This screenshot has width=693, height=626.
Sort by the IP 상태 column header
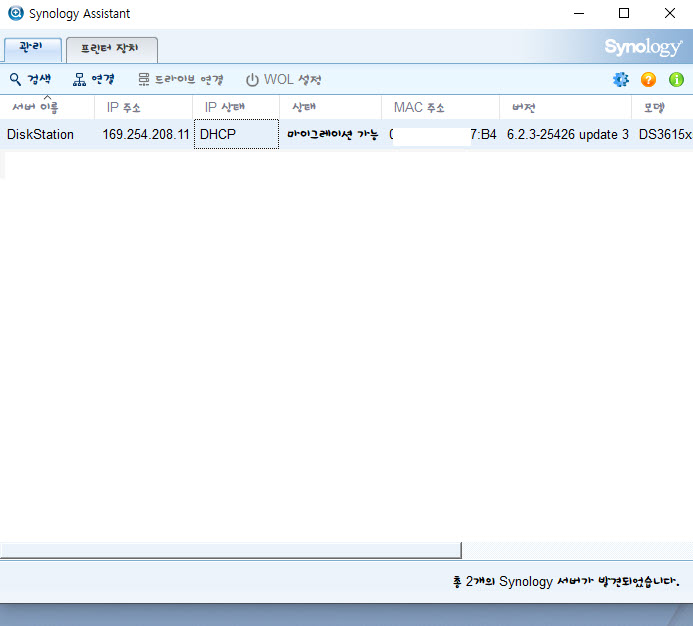[x=236, y=107]
